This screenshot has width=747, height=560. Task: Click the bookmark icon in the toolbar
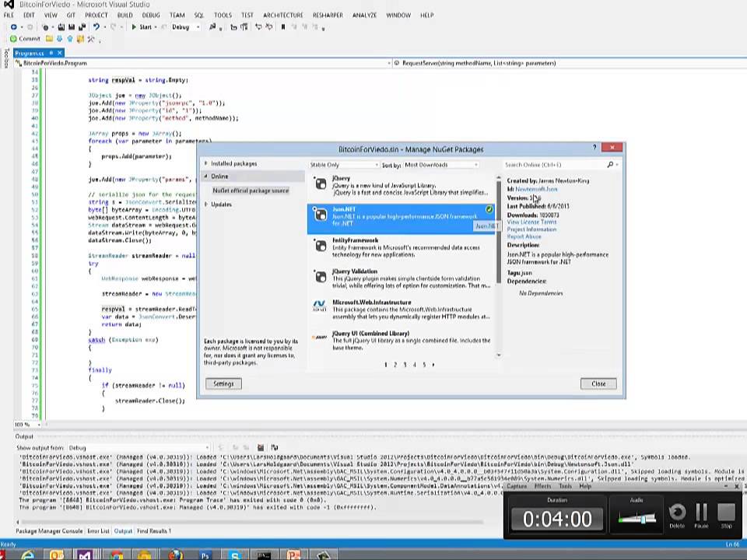tap(283, 27)
